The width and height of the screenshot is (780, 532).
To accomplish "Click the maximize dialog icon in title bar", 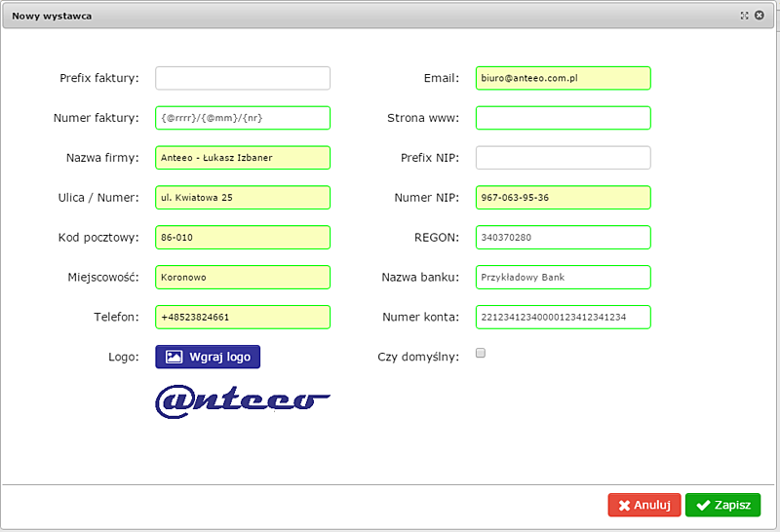I will [x=745, y=16].
